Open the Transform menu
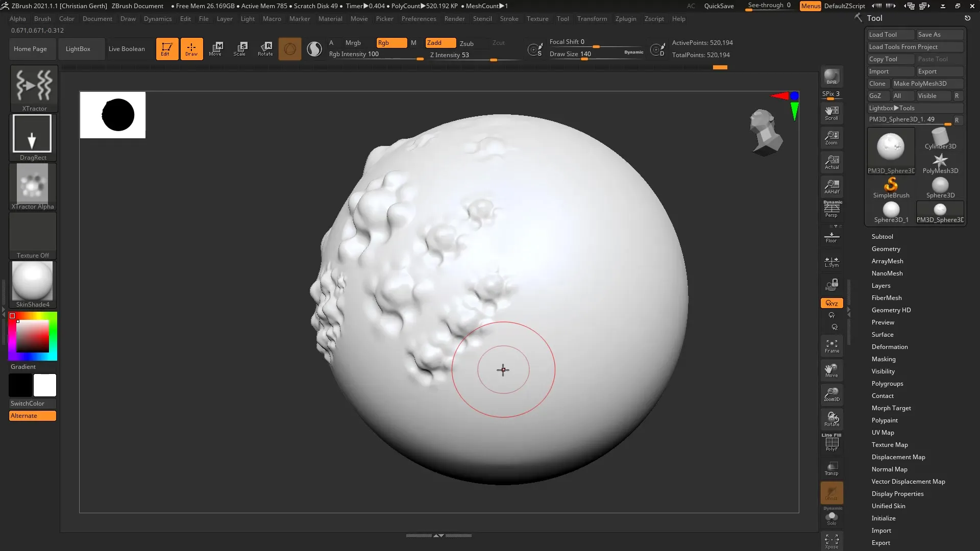Screen dimensions: 980x551 [x=592, y=19]
